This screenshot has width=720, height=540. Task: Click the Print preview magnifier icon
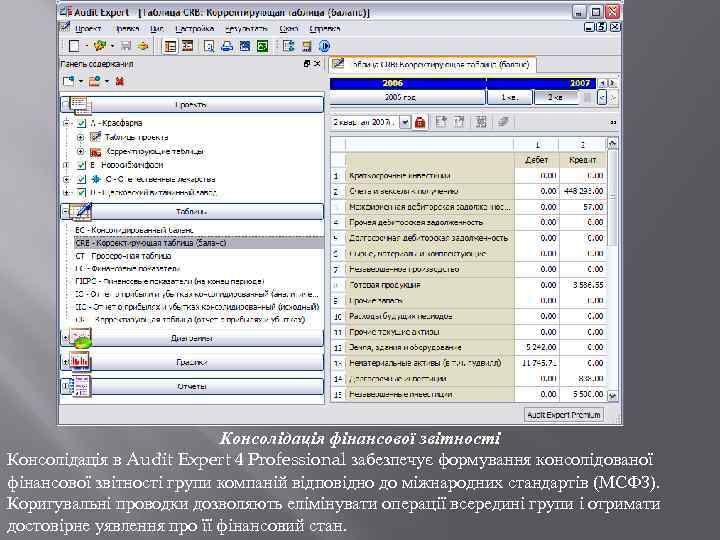click(x=209, y=46)
